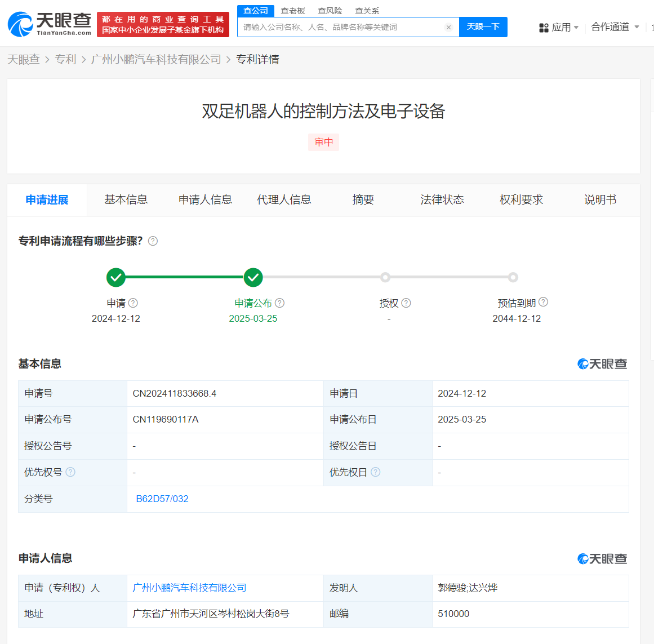Image resolution: width=654 pixels, height=644 pixels.
Task: Go to 专利 in the breadcrumb
Action: pos(65,59)
